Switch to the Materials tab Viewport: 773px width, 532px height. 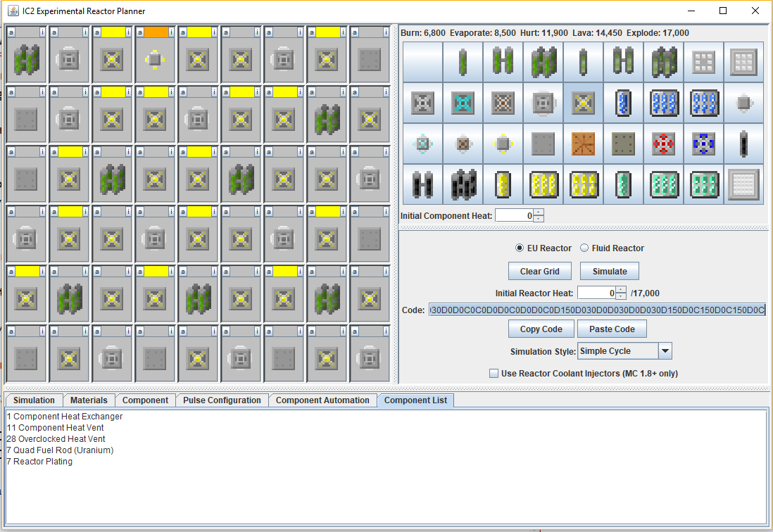pyautogui.click(x=89, y=400)
